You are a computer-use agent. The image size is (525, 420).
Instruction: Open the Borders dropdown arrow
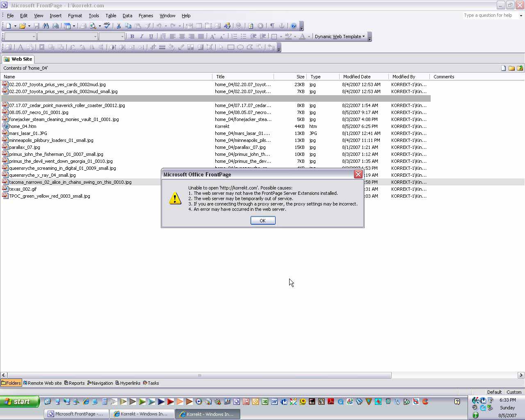coord(281,37)
